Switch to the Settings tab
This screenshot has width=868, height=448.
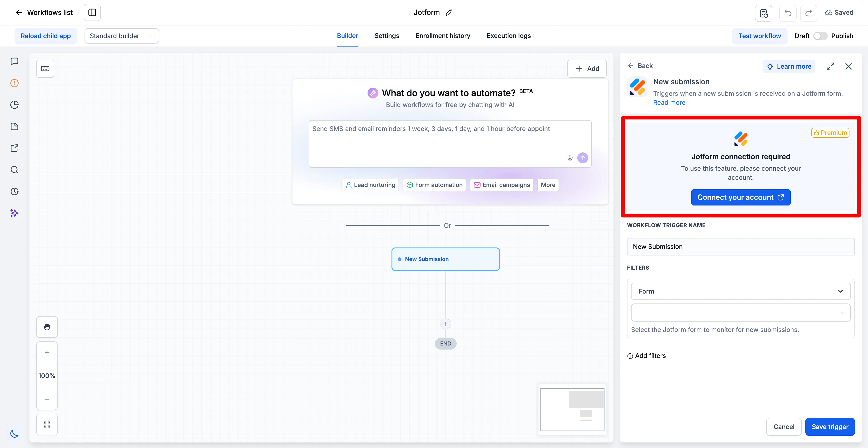(x=387, y=36)
